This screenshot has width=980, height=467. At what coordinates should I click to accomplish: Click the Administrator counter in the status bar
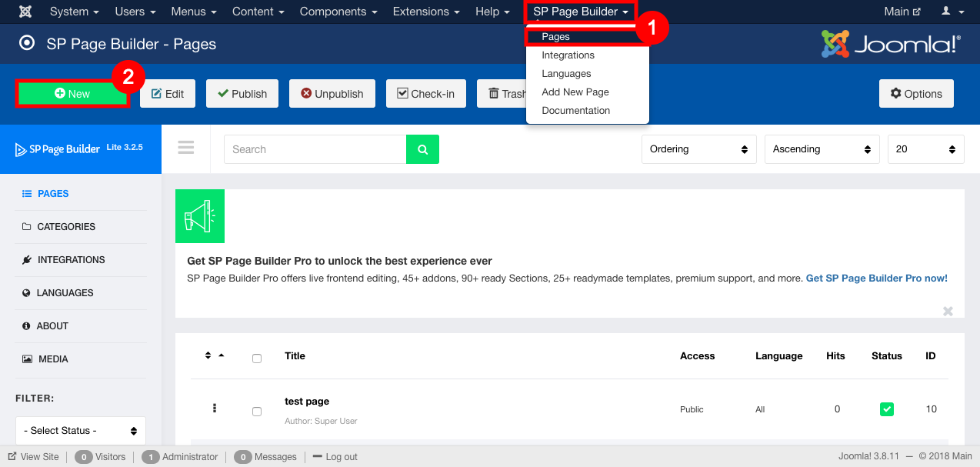click(x=180, y=457)
